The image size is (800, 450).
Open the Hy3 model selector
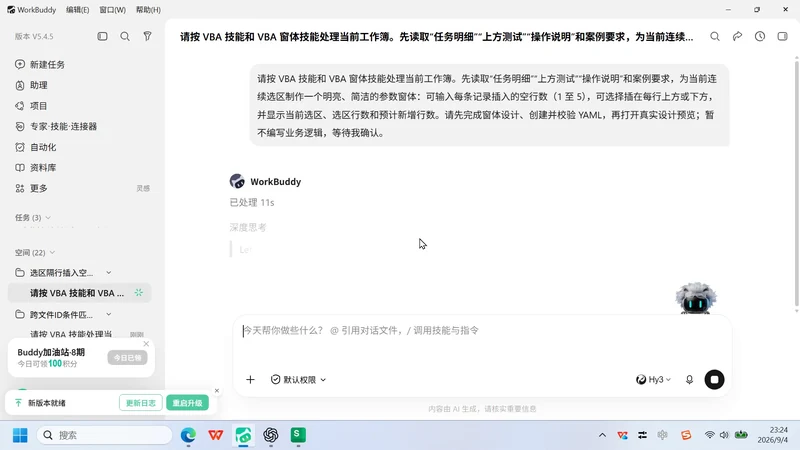(x=653, y=380)
